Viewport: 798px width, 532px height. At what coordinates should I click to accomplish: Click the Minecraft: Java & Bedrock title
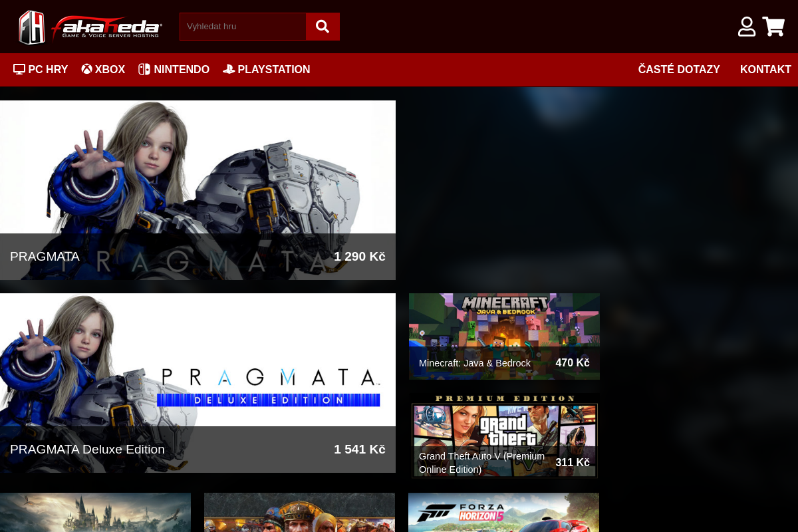(x=475, y=363)
